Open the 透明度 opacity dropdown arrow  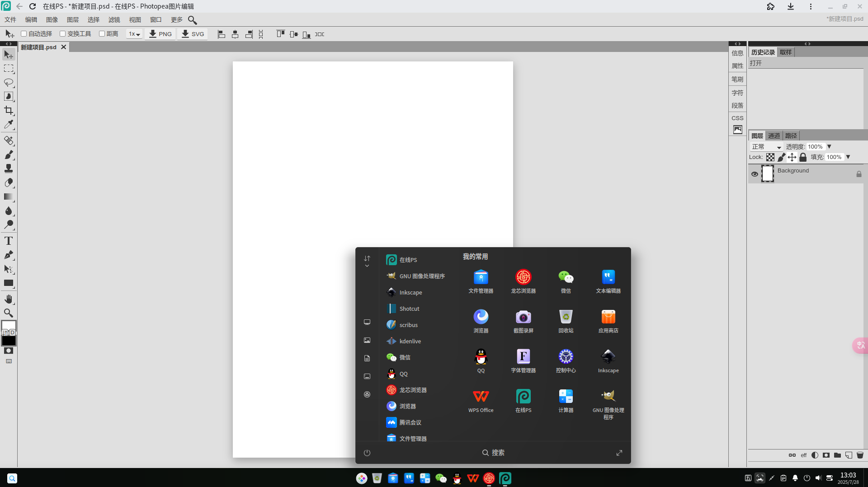829,147
